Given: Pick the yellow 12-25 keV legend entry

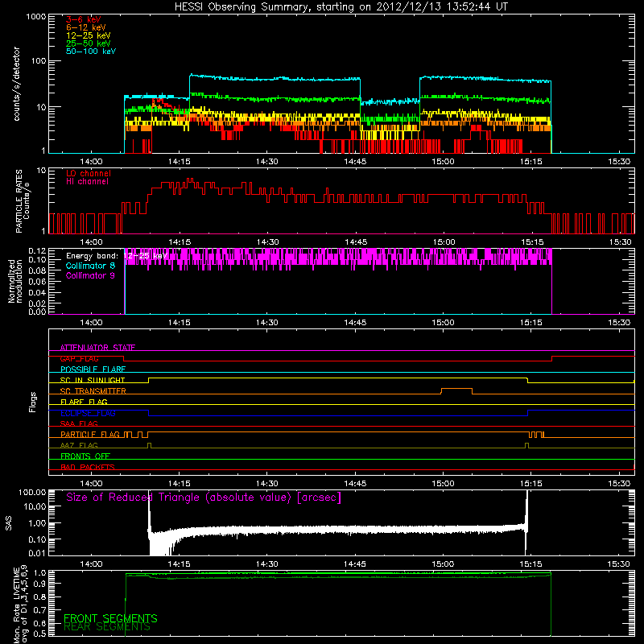Looking at the screenshot, I should pyautogui.click(x=89, y=35).
